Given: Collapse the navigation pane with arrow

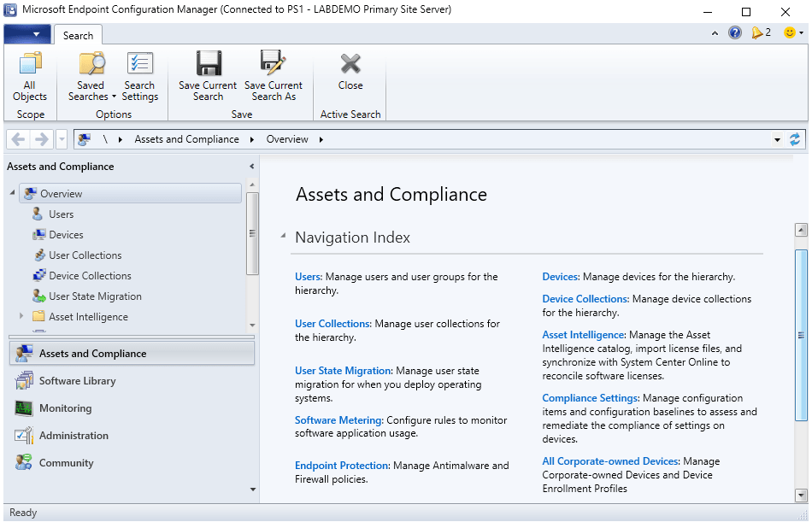Looking at the screenshot, I should 251,167.
